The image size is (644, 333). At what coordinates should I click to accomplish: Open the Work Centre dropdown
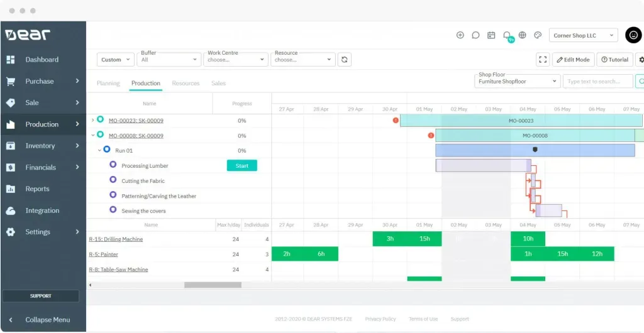click(x=236, y=60)
